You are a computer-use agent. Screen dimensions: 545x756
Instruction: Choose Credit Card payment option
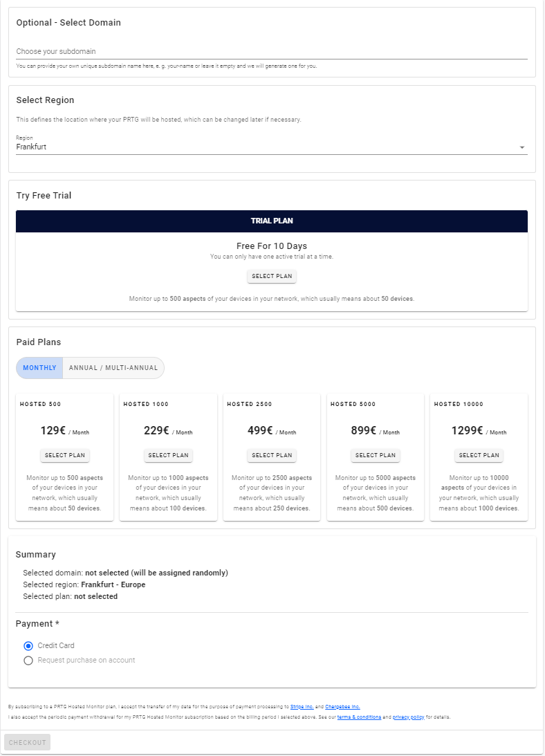[x=28, y=645]
